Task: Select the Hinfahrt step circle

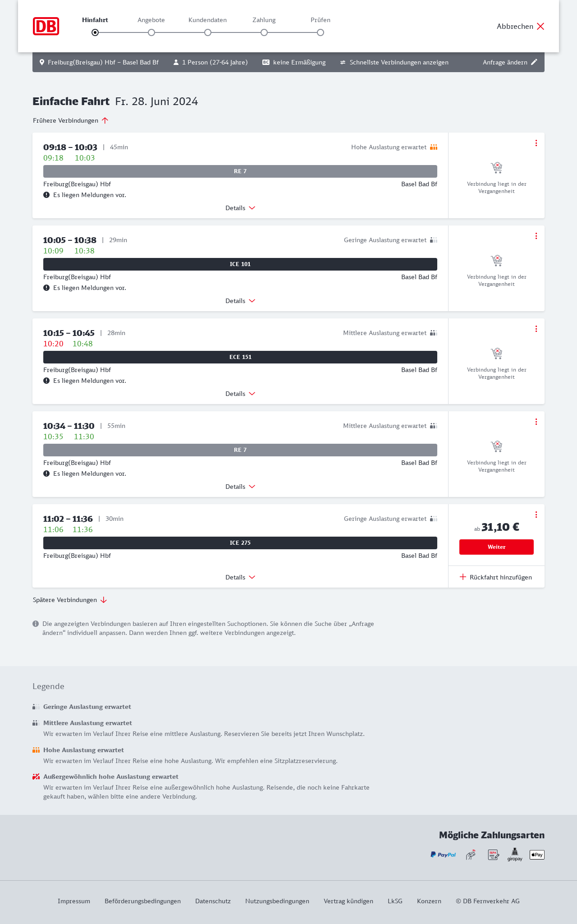Action: (95, 32)
